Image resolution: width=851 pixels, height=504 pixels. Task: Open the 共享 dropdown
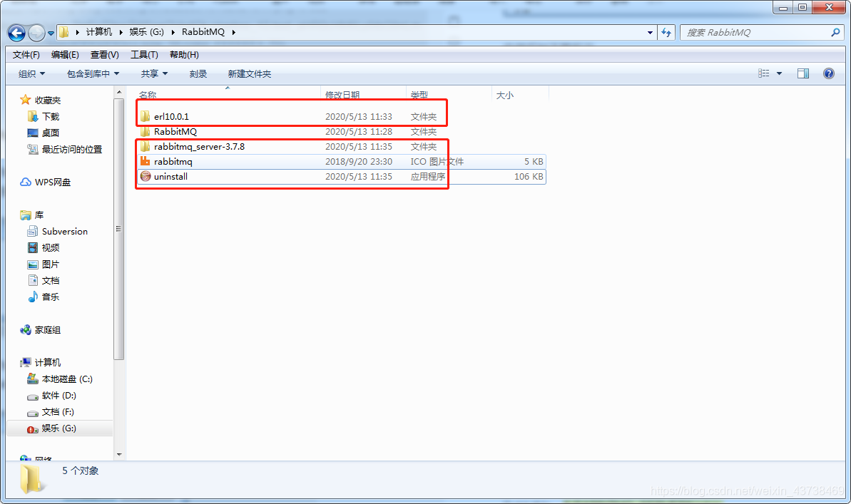pyautogui.click(x=154, y=74)
